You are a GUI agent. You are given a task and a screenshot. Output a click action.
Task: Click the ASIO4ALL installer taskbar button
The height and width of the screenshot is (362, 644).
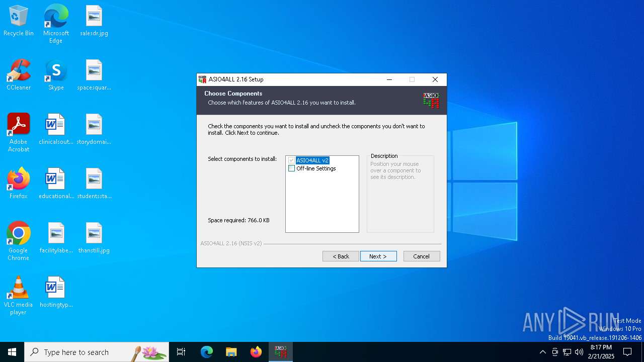coord(280,352)
